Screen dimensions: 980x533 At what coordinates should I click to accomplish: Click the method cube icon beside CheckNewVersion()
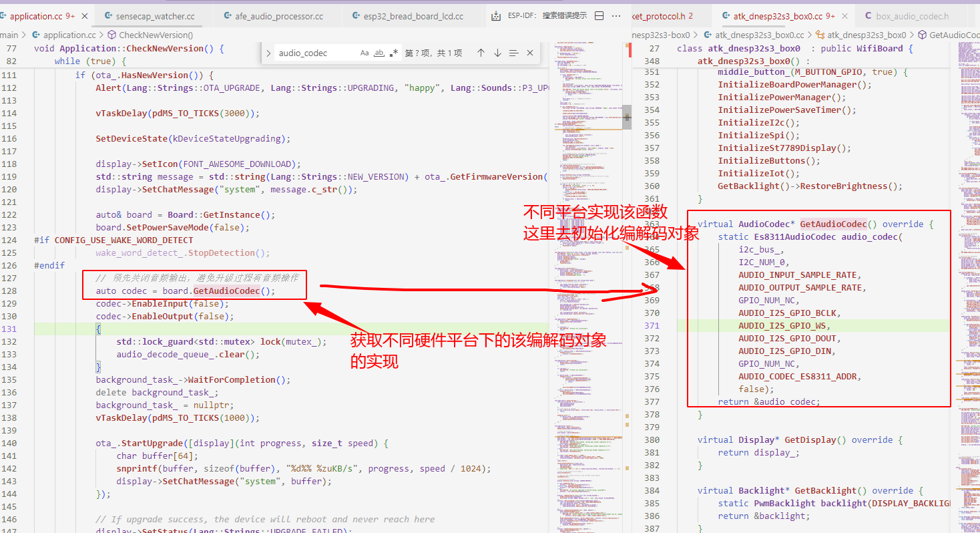point(111,35)
